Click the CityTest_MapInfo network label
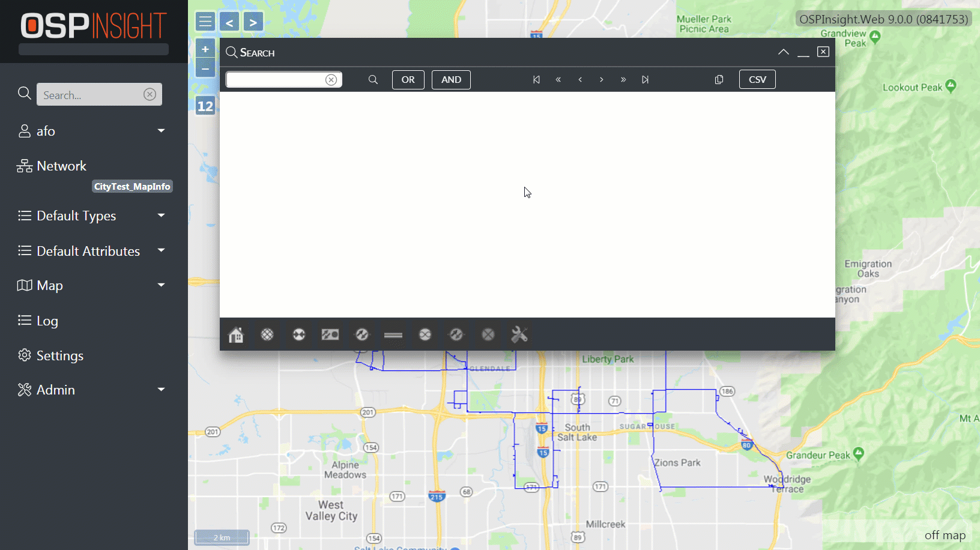Viewport: 980px width, 550px height. tap(132, 186)
